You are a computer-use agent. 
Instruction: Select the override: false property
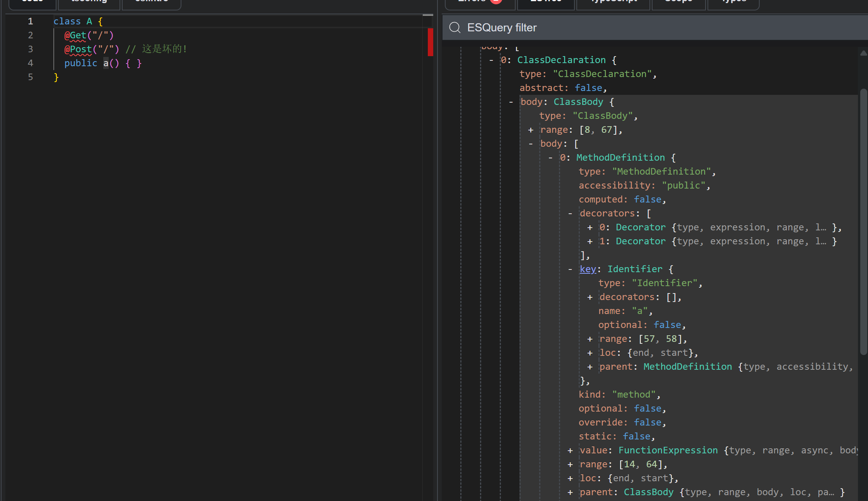pyautogui.click(x=622, y=422)
